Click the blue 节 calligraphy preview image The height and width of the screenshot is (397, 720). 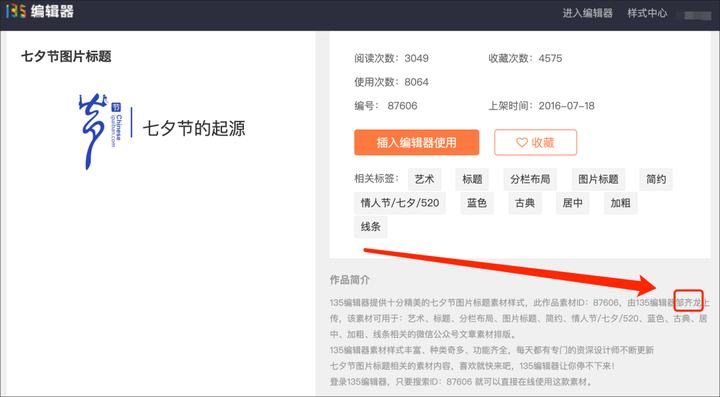101,131
